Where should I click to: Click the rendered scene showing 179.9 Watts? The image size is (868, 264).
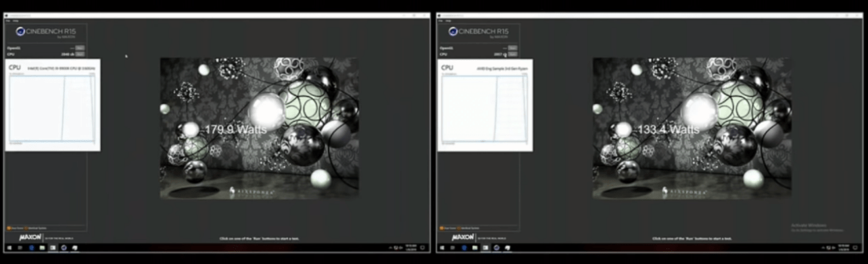260,128
